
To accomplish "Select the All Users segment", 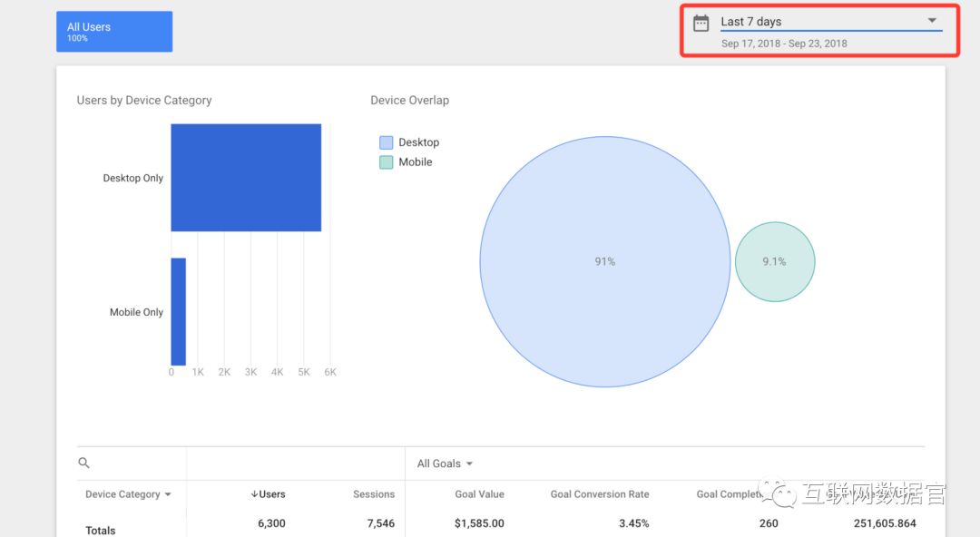I will [x=114, y=32].
